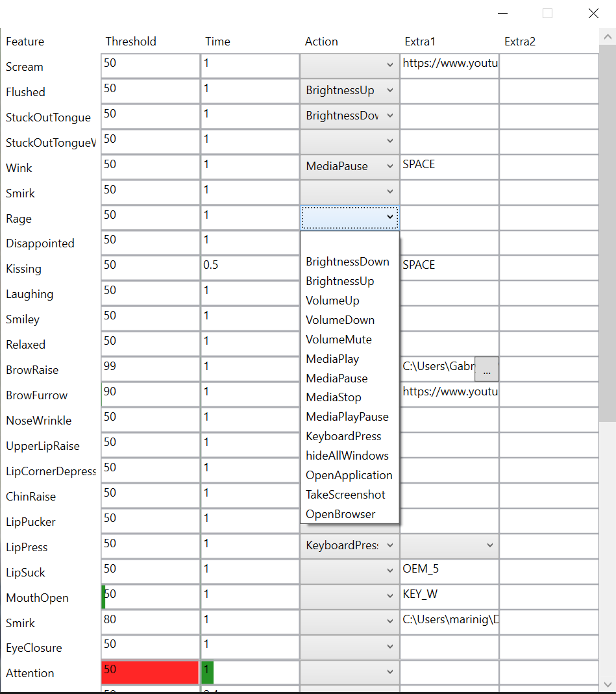This screenshot has height=694, width=616.
Task: Open the Flushed Action dropdown showing BrightnessUp
Action: tap(350, 90)
